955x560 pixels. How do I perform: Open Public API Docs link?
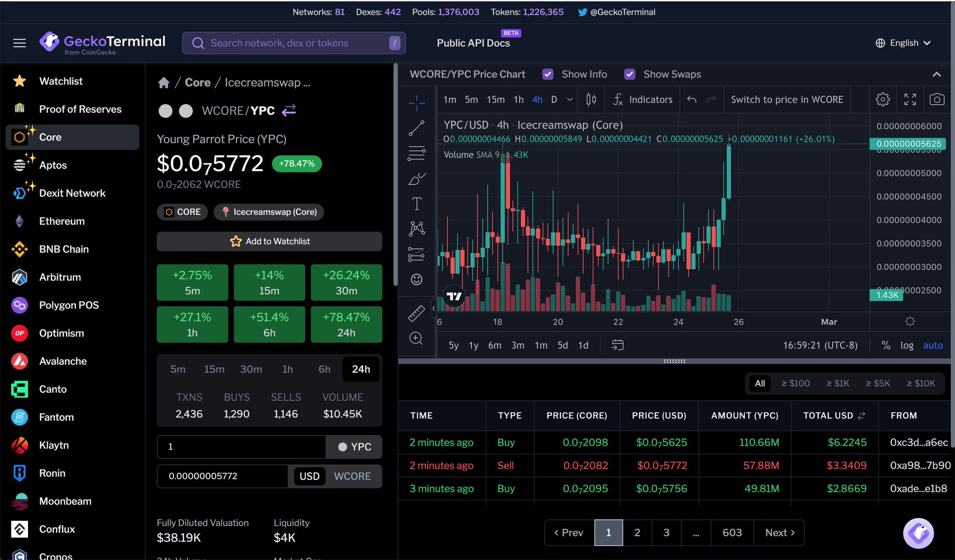pos(473,43)
